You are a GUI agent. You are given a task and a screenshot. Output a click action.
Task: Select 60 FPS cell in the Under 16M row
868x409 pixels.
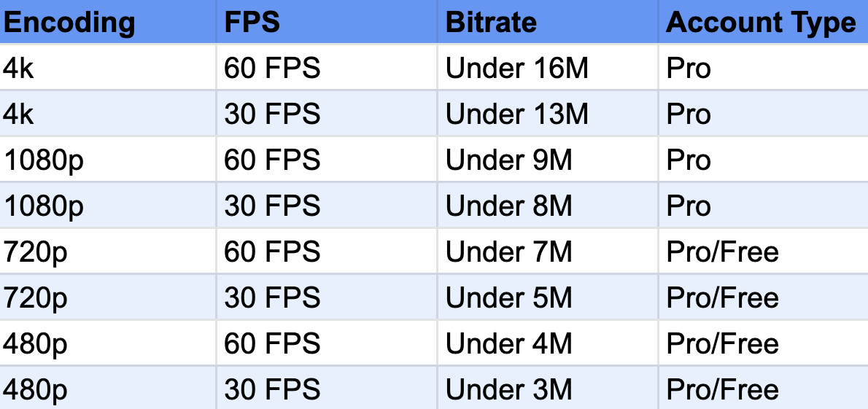[x=327, y=68]
